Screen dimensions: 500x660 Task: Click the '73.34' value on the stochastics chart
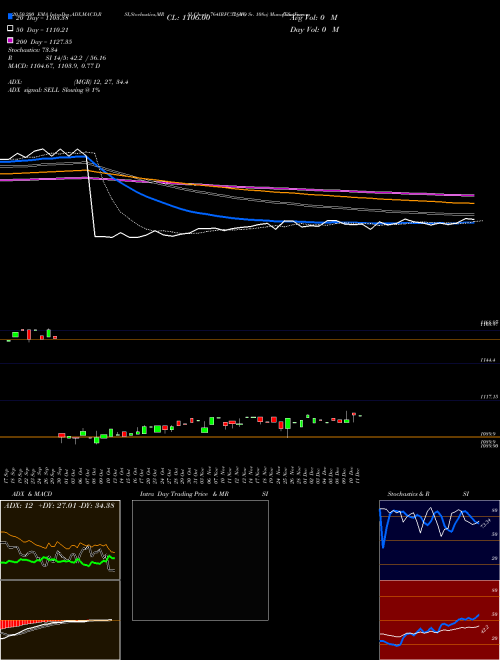[x=486, y=523]
